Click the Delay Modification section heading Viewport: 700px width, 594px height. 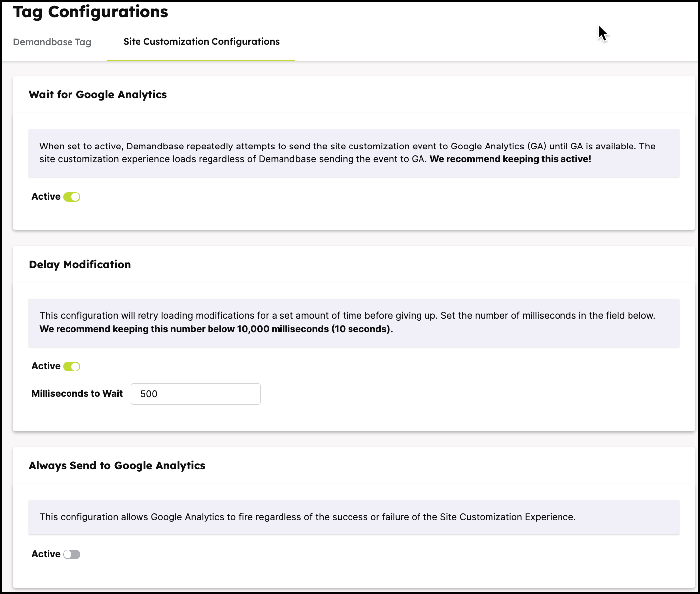(80, 265)
